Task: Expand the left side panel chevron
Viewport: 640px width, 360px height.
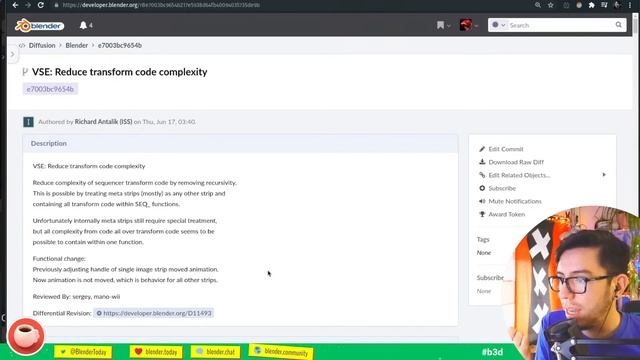Action: point(13,54)
